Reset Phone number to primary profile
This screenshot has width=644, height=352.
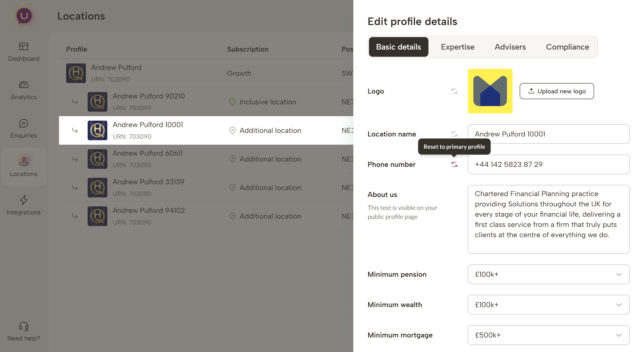pos(454,165)
